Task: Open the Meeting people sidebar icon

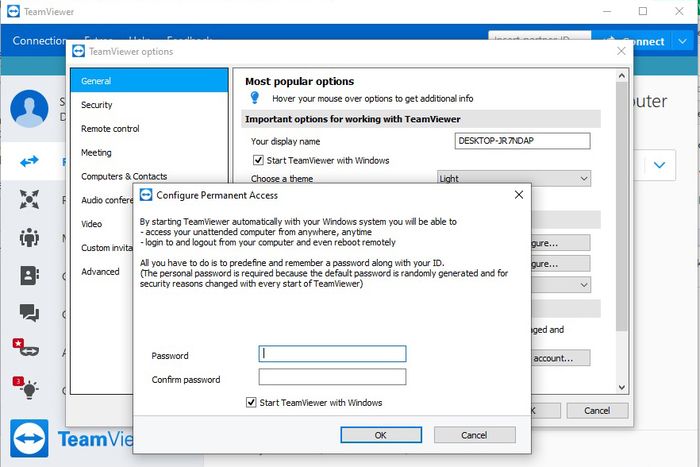Action: (29, 237)
